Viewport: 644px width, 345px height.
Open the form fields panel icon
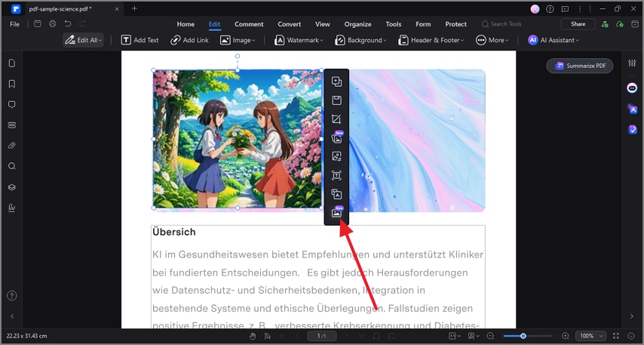click(x=12, y=125)
